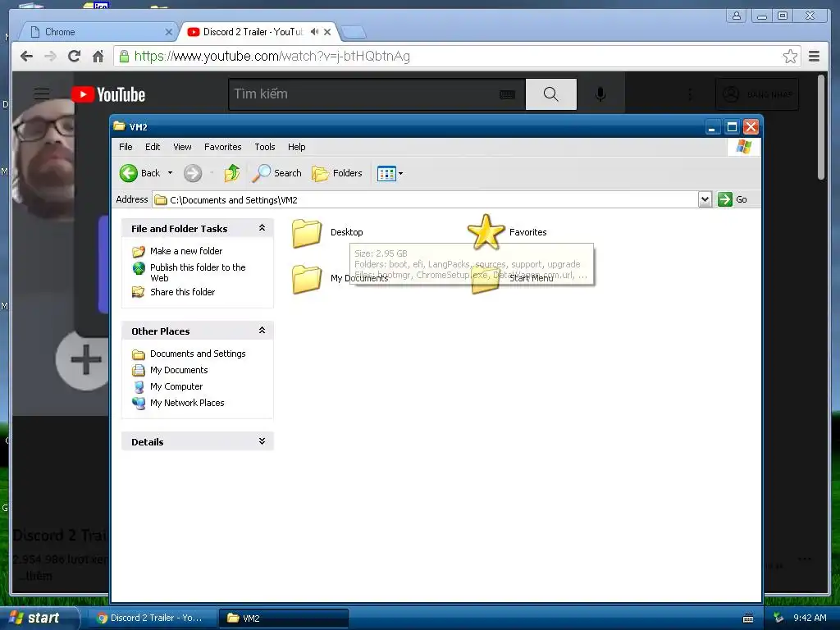840x630 pixels.
Task: Open Search in the VM2 Explorer toolbar
Action: click(277, 173)
